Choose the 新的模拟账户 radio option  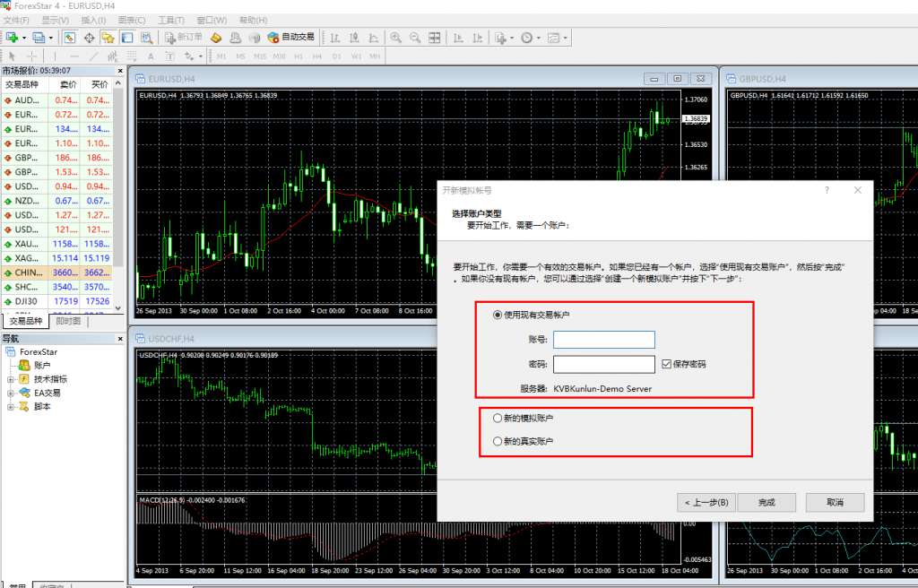click(x=498, y=418)
